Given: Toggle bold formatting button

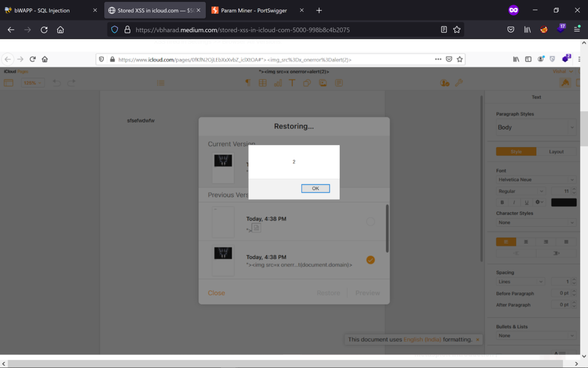Looking at the screenshot, I should point(502,202).
